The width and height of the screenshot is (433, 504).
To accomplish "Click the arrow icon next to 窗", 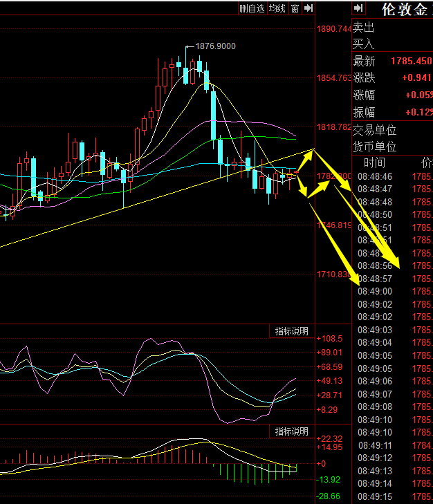I will click(308, 8).
